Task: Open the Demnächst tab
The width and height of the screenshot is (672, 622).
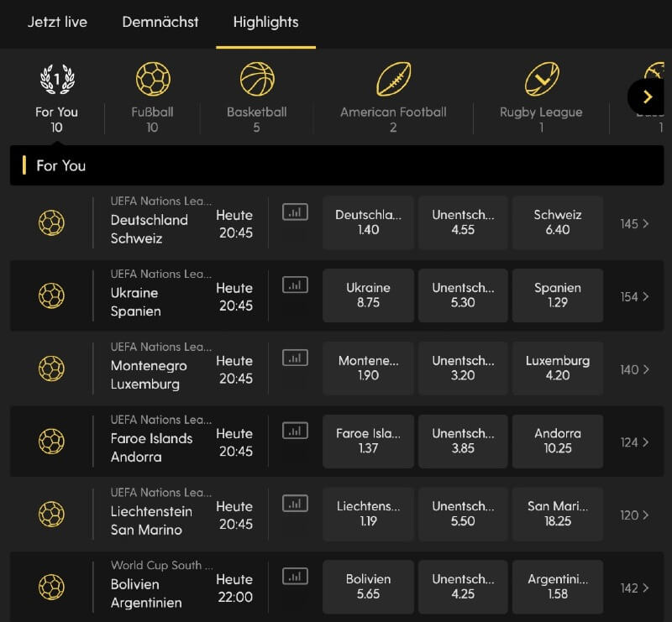Action: click(x=160, y=22)
